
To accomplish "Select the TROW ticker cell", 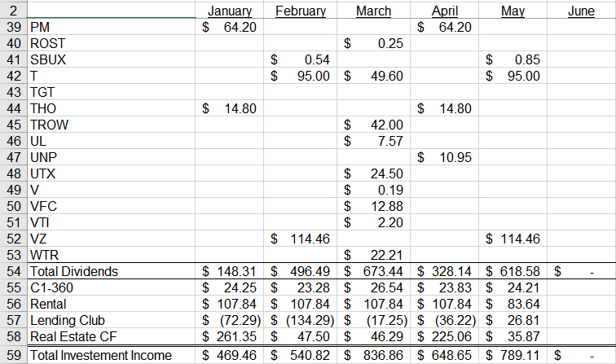I will (111, 125).
